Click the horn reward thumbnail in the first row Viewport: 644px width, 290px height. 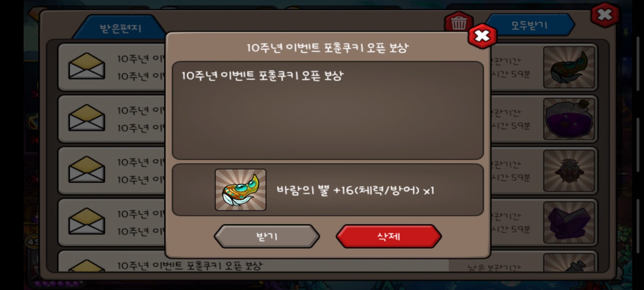tap(569, 67)
